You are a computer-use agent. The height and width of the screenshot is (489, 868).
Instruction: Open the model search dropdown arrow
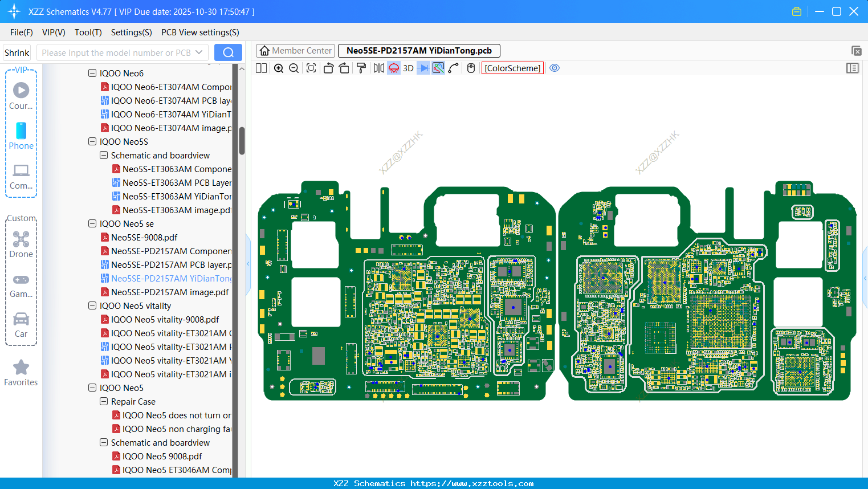point(199,52)
